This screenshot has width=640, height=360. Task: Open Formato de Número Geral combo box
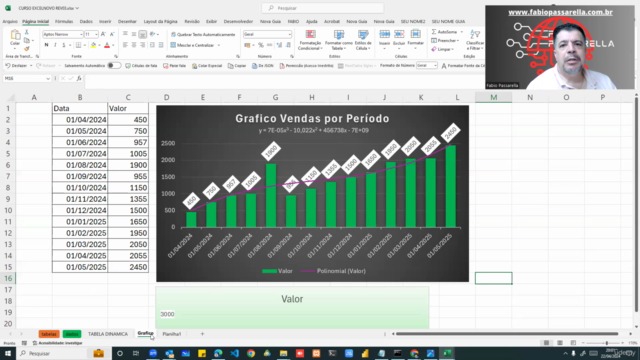(x=427, y=66)
